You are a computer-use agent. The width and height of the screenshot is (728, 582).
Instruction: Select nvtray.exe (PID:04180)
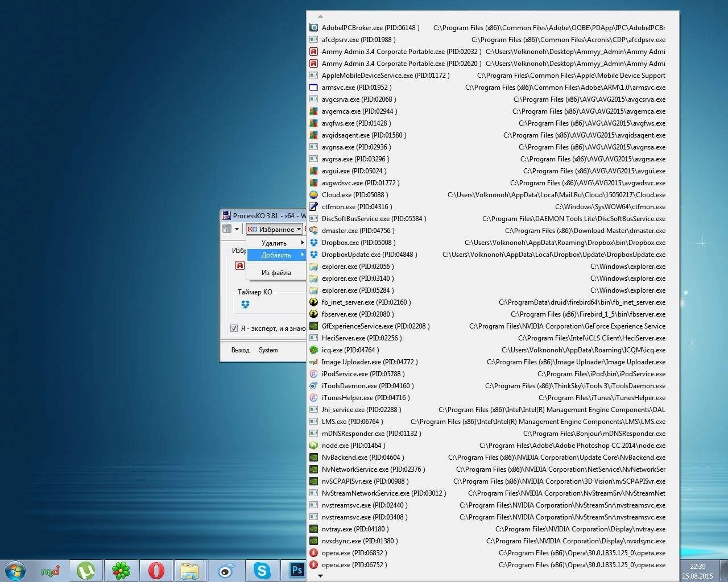pos(493,529)
